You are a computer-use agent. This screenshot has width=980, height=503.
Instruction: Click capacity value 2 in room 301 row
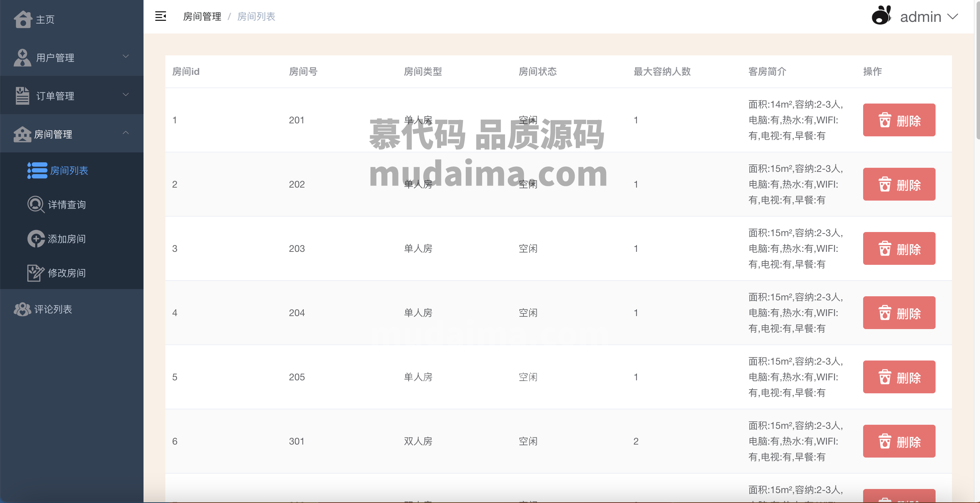(636, 441)
